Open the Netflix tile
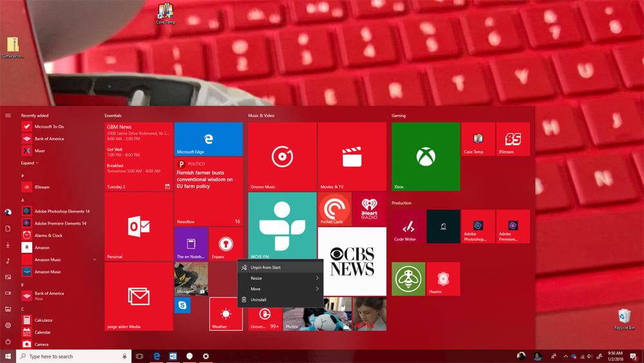This screenshot has width=644, height=363. coord(370,313)
